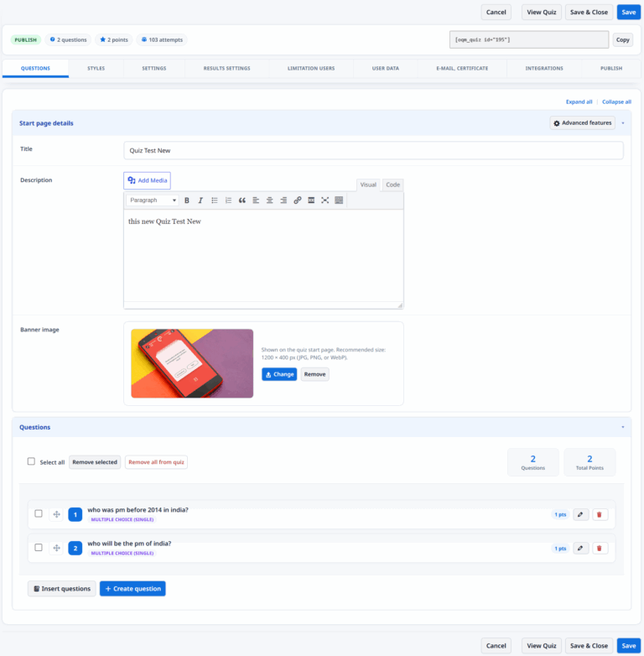Insert Read More tag in editor
The height and width of the screenshot is (656, 644).
(311, 200)
